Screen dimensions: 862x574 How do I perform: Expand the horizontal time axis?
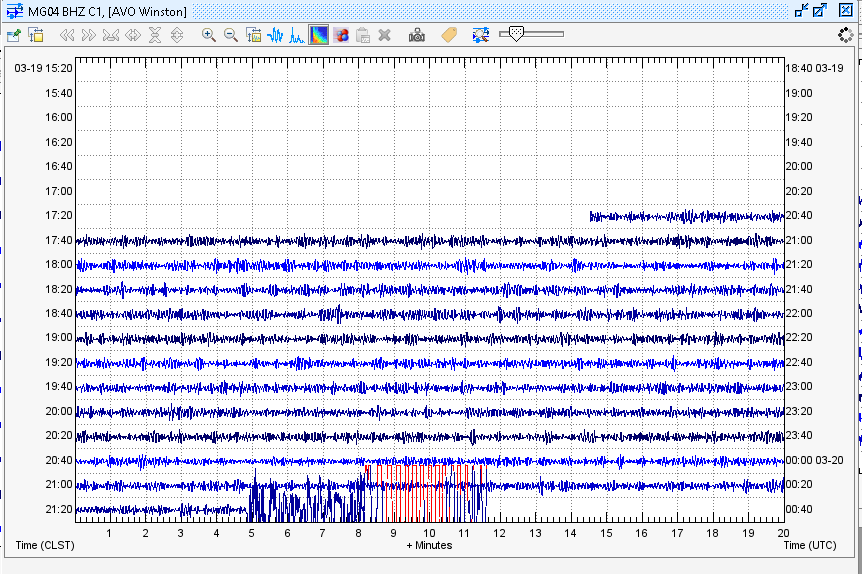click(x=133, y=36)
